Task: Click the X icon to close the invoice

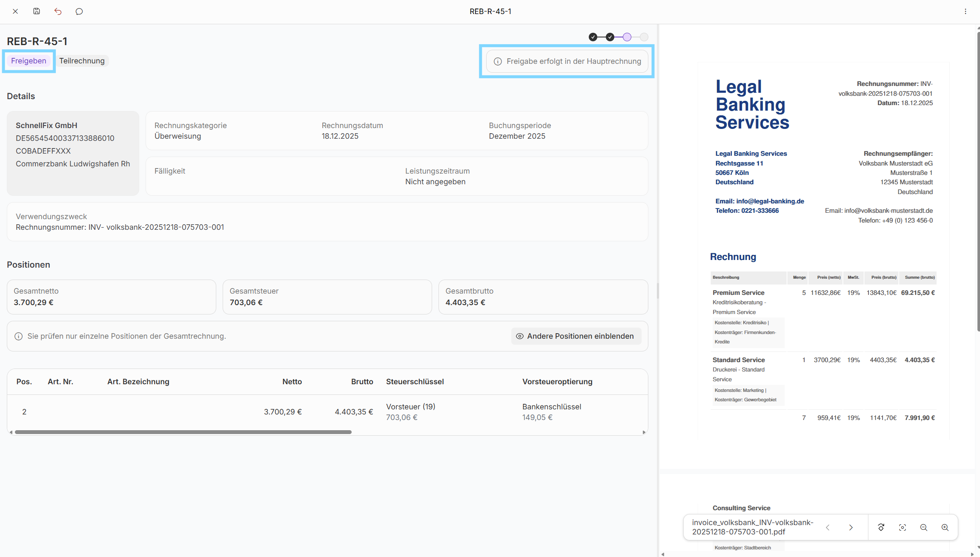Action: click(x=15, y=11)
